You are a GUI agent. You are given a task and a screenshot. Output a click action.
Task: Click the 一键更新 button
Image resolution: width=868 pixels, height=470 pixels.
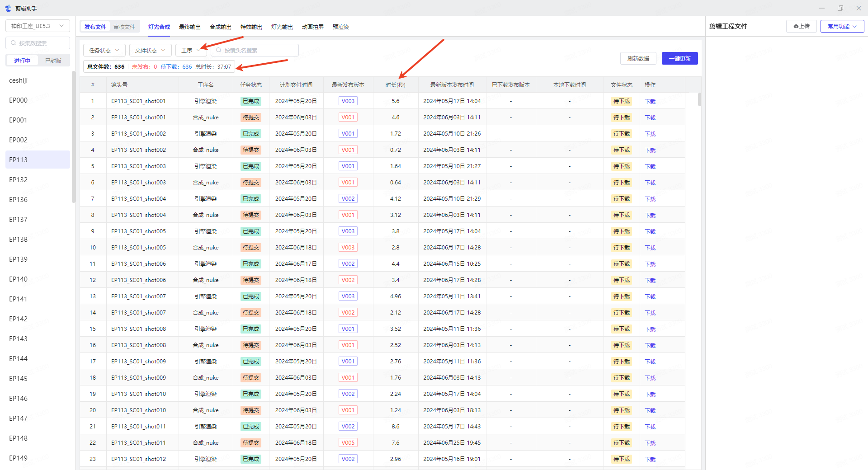pyautogui.click(x=679, y=58)
